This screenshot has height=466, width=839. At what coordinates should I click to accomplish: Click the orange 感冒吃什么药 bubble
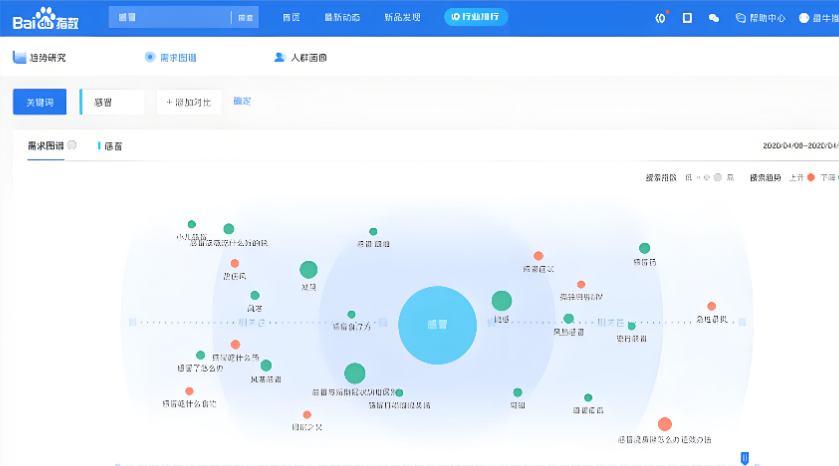[x=235, y=345]
